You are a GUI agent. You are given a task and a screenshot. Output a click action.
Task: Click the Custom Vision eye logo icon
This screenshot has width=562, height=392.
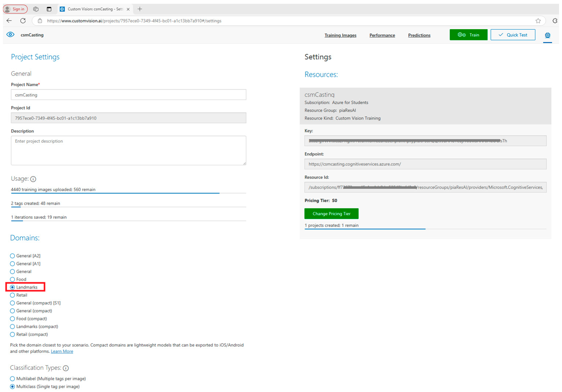[10, 35]
